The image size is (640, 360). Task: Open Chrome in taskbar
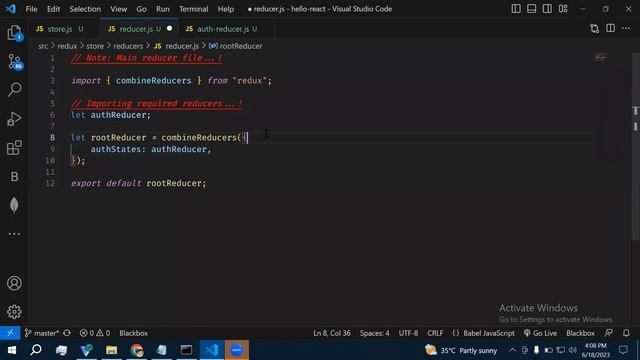(137, 350)
